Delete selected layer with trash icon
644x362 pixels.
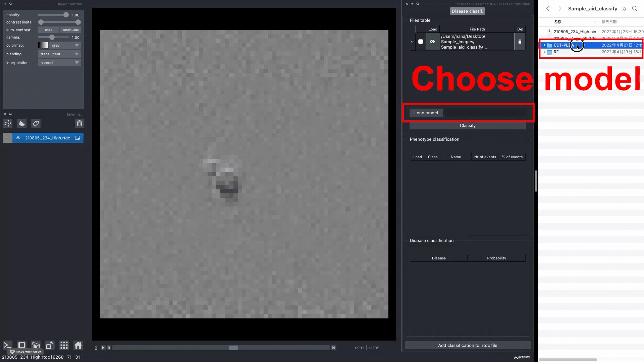tap(79, 123)
